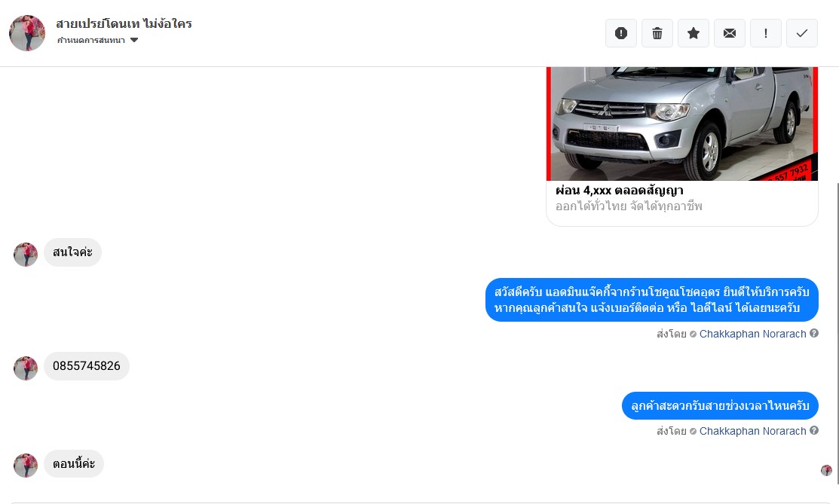
Task: Expand กำหนดการสนทนา dropdown arrow
Action: [134, 40]
